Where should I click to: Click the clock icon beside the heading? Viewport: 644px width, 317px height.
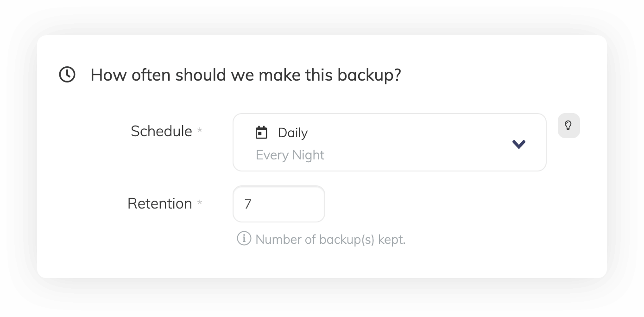[x=67, y=75]
